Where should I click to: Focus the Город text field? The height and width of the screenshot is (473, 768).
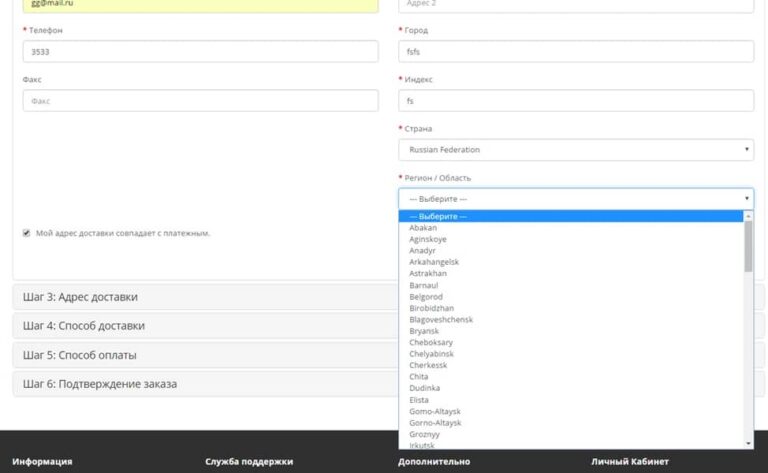[575, 52]
